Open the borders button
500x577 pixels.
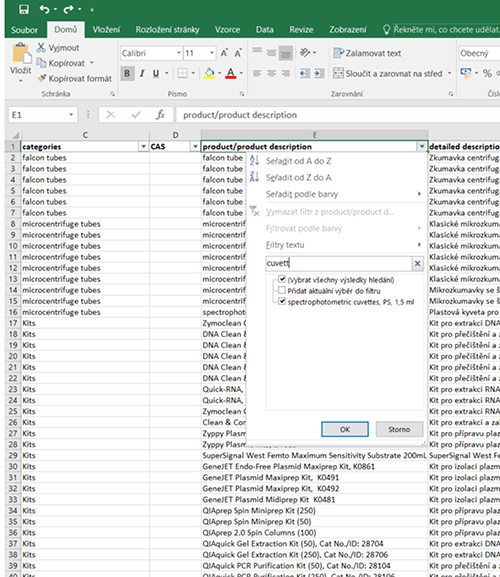point(182,73)
